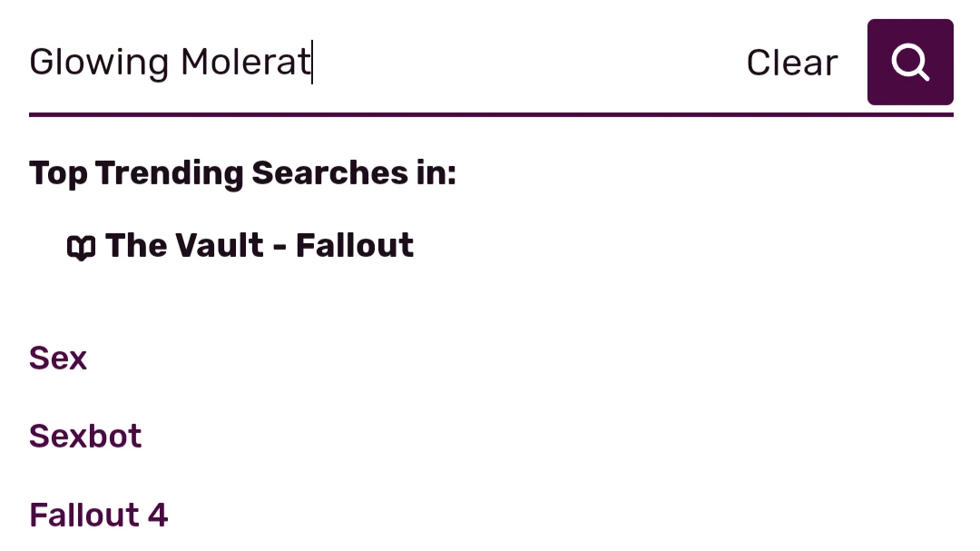Open the "Fallout 4" trending search

pos(98,515)
